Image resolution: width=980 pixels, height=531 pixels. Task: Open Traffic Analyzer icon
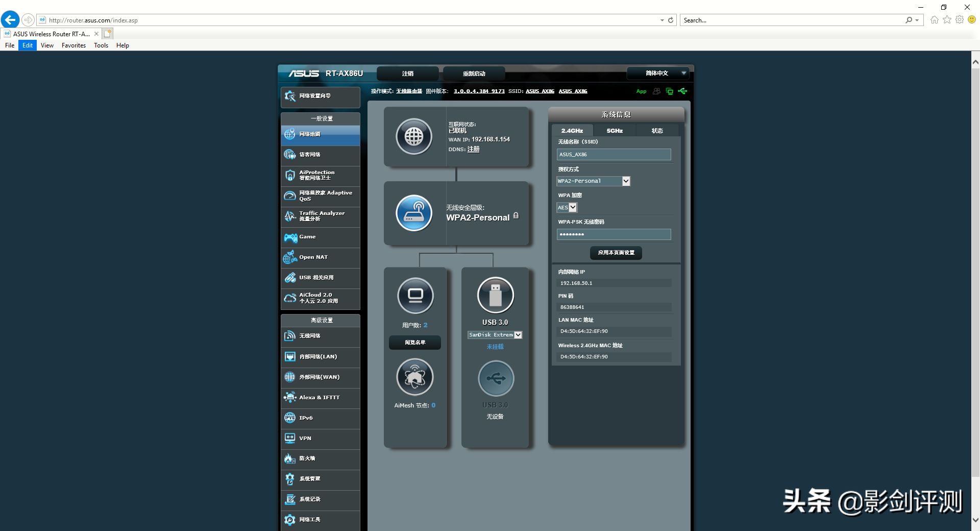(x=290, y=216)
